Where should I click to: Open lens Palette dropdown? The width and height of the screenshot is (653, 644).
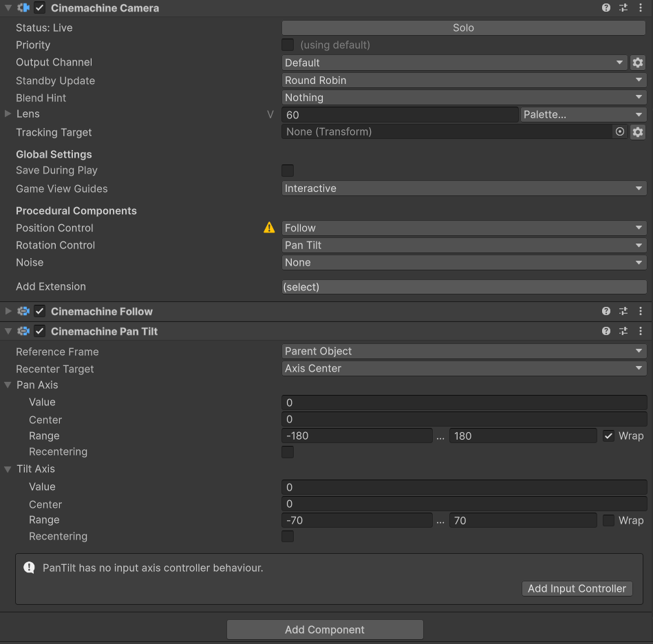[x=583, y=114]
